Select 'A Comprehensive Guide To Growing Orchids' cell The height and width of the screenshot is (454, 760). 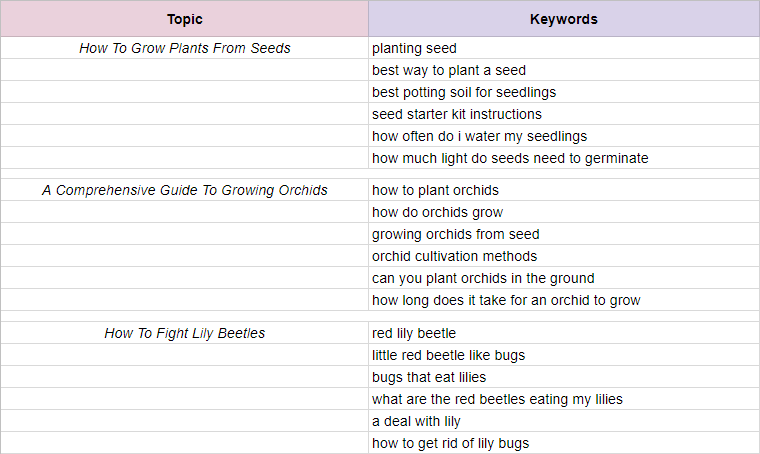tap(184, 190)
